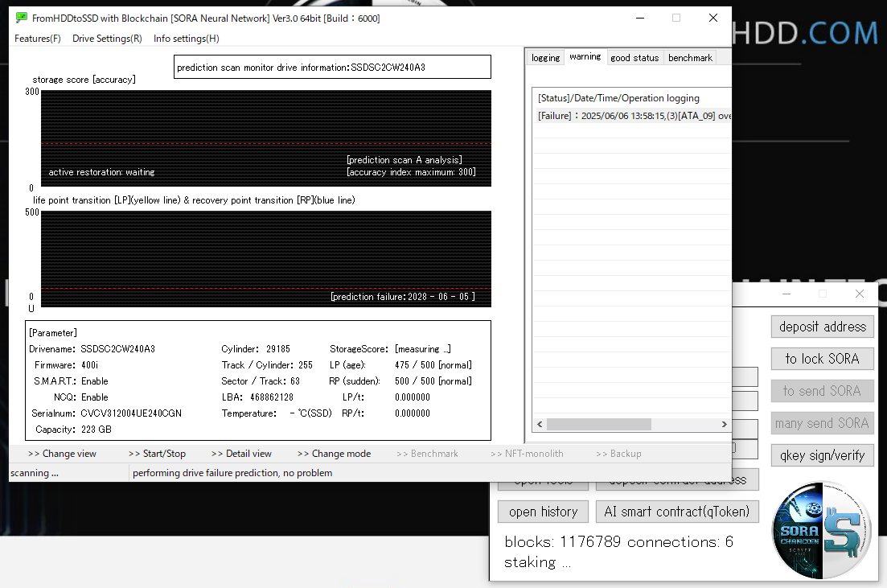Click the '[accuracy index maximum: 300]' text
This screenshot has height=588, width=887.
click(411, 172)
